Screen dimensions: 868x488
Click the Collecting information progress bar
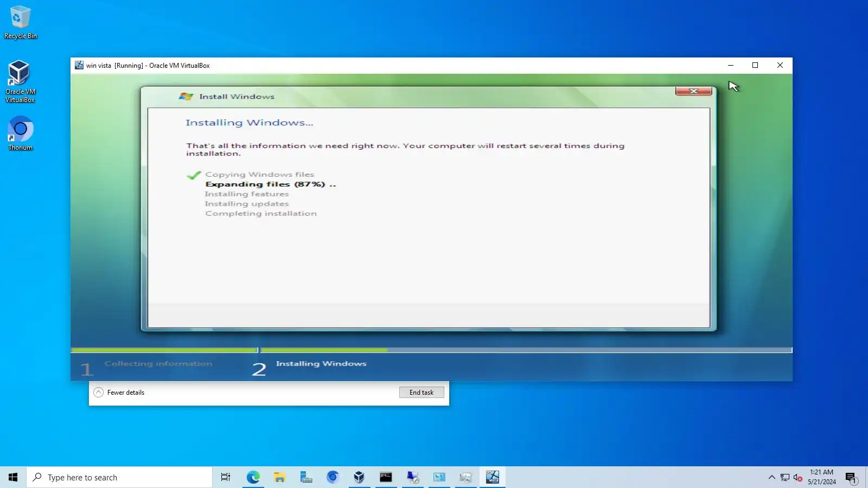164,350
